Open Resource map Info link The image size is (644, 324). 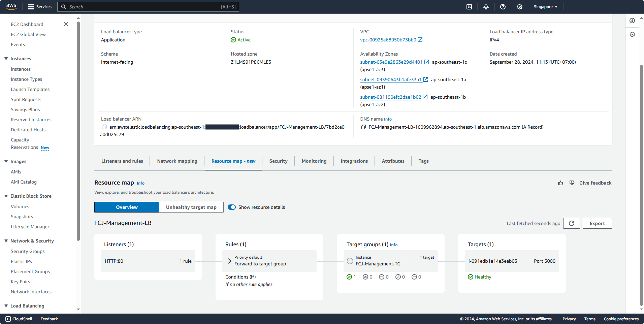point(140,183)
